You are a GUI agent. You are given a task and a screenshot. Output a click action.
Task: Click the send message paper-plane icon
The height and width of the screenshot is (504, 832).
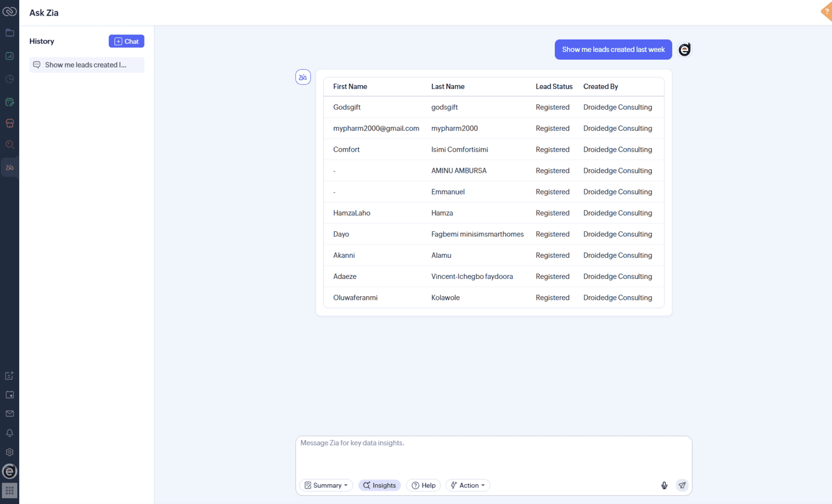click(682, 485)
